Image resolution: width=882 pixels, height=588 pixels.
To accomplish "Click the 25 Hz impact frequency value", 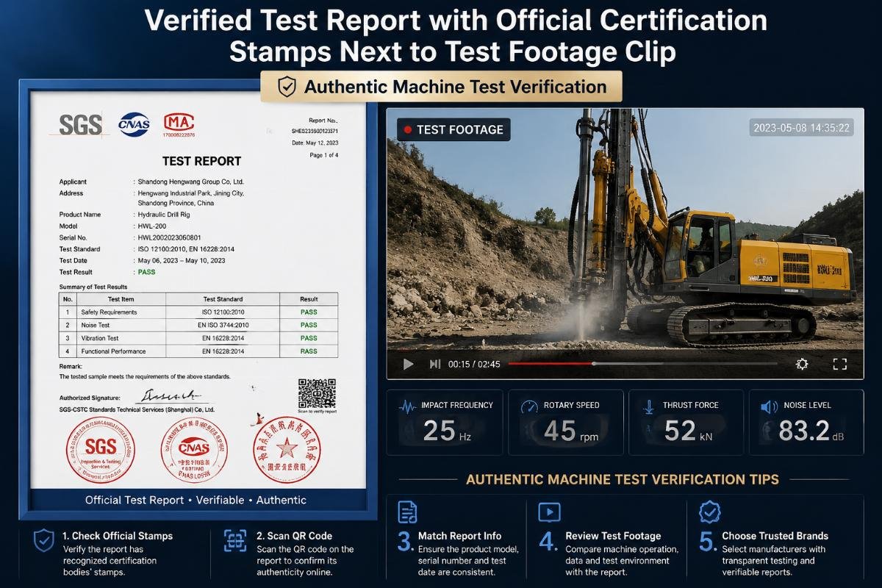I will (448, 431).
